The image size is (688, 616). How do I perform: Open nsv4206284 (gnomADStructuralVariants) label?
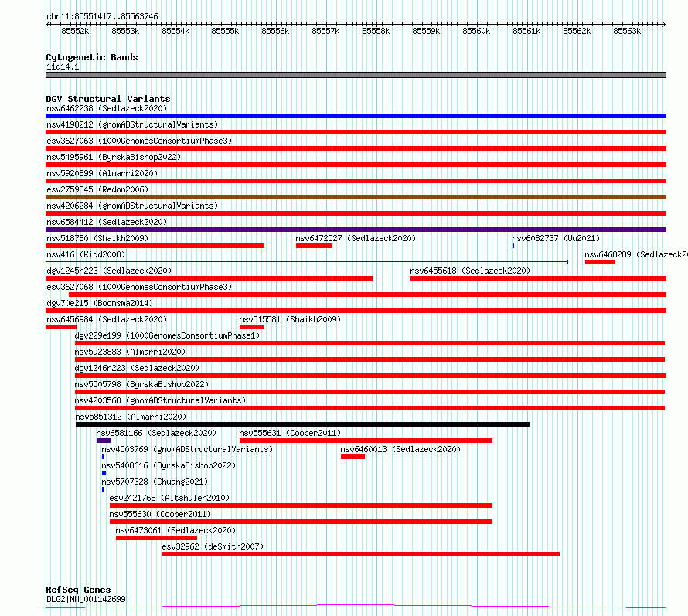coord(132,206)
